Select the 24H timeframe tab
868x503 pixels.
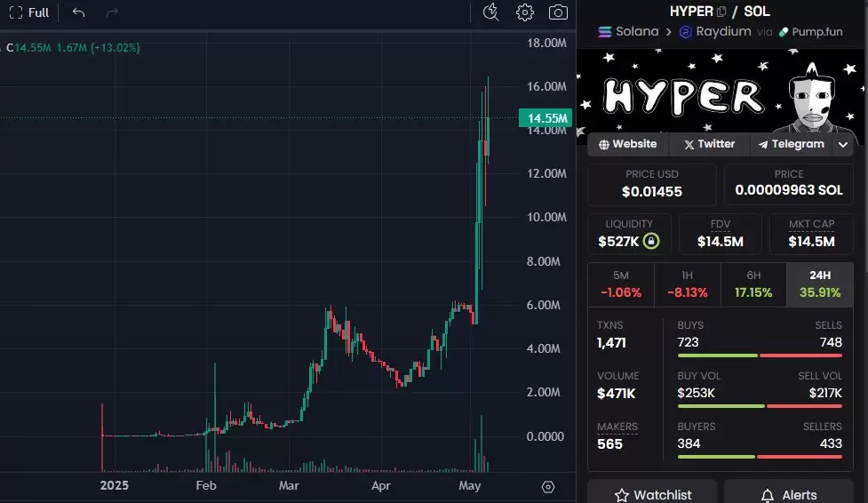[x=820, y=284]
